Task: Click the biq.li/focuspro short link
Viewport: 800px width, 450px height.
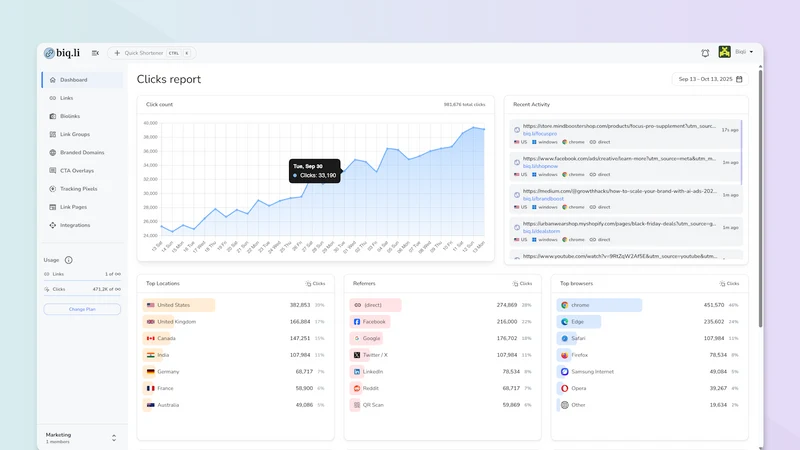Action: point(540,134)
